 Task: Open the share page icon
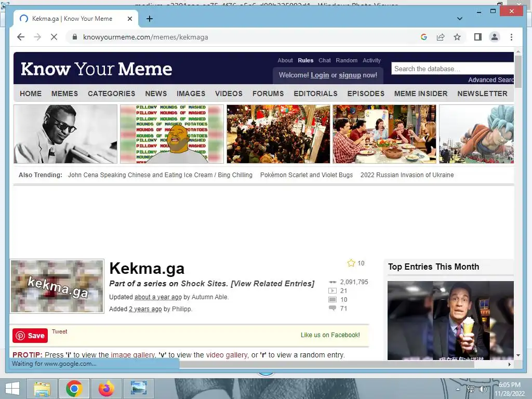(441, 37)
